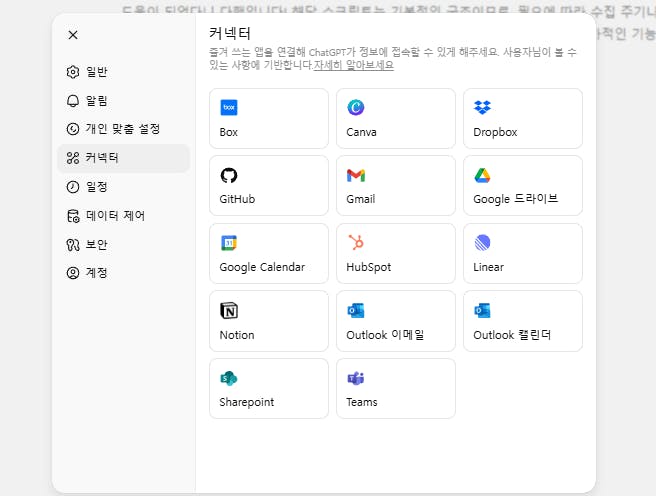This screenshot has width=656, height=496.
Task: Open the 보안 tab
Action: (x=123, y=245)
